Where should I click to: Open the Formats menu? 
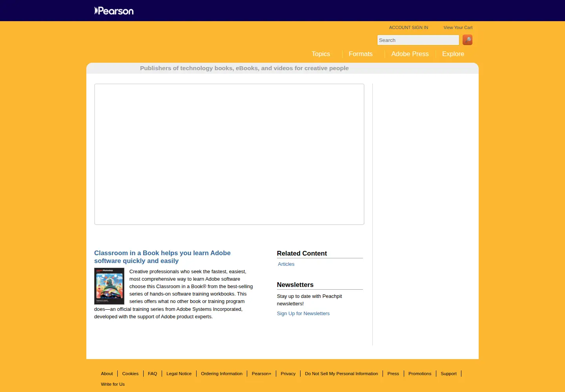point(361,54)
